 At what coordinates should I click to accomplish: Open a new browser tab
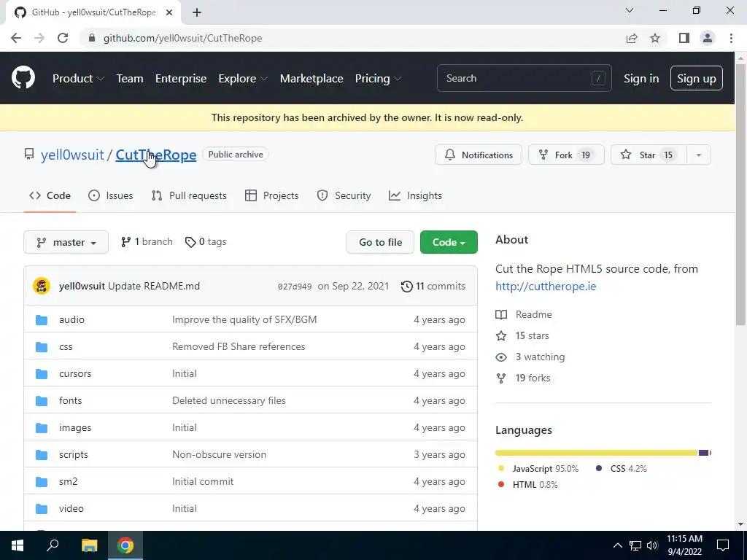(197, 12)
